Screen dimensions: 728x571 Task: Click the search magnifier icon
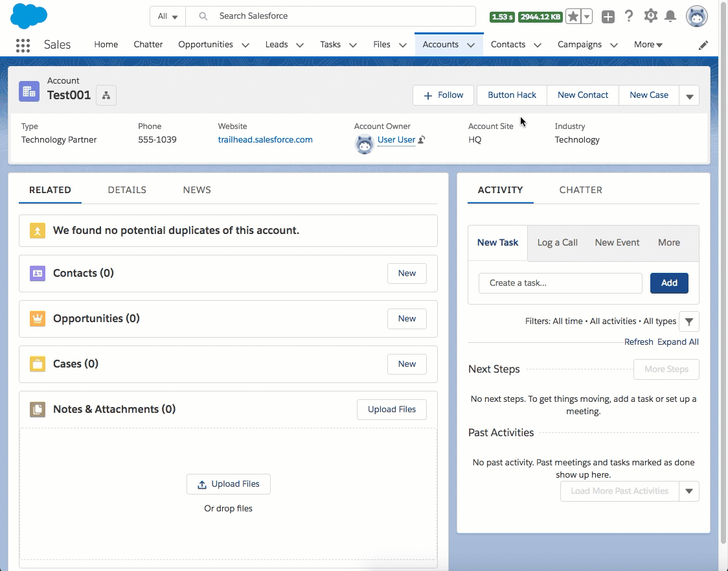point(203,16)
